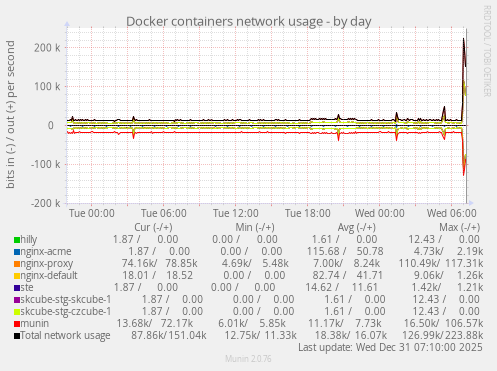Click the blue nginx-acme legend swatch
497x371 pixels.
tap(17, 252)
